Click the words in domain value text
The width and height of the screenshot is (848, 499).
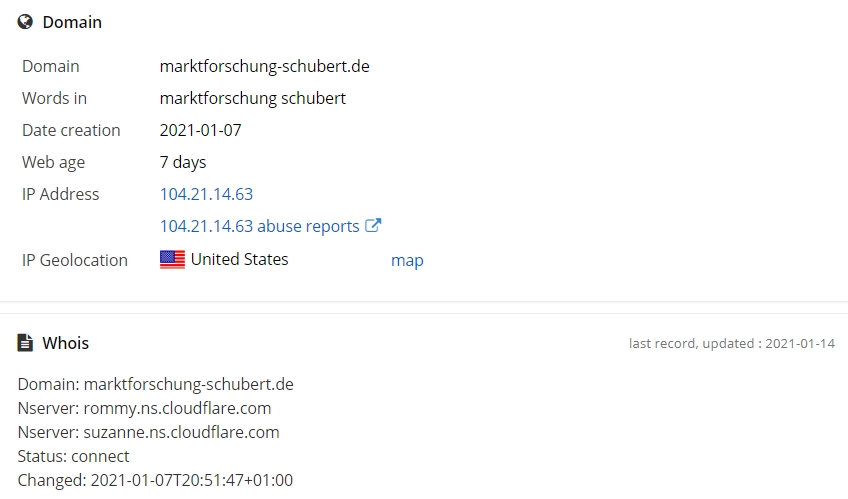(253, 98)
